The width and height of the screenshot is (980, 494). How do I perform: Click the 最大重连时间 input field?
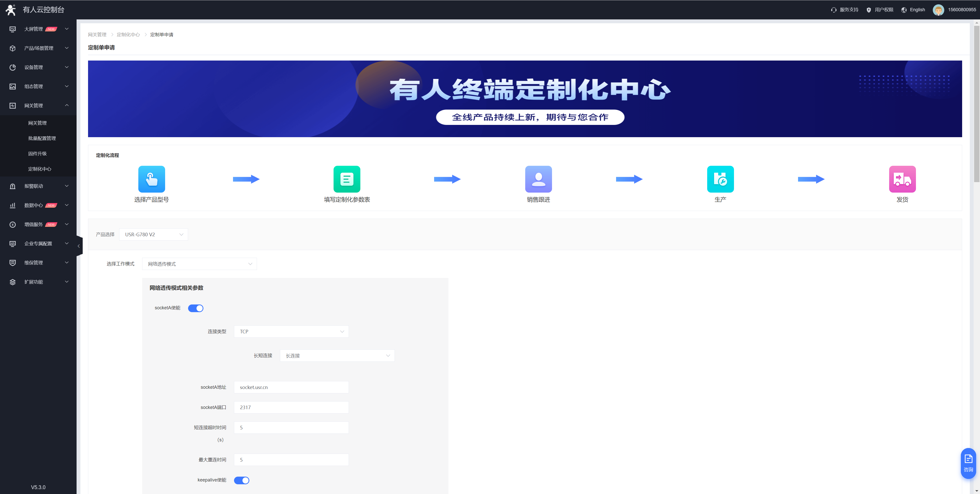(x=291, y=460)
